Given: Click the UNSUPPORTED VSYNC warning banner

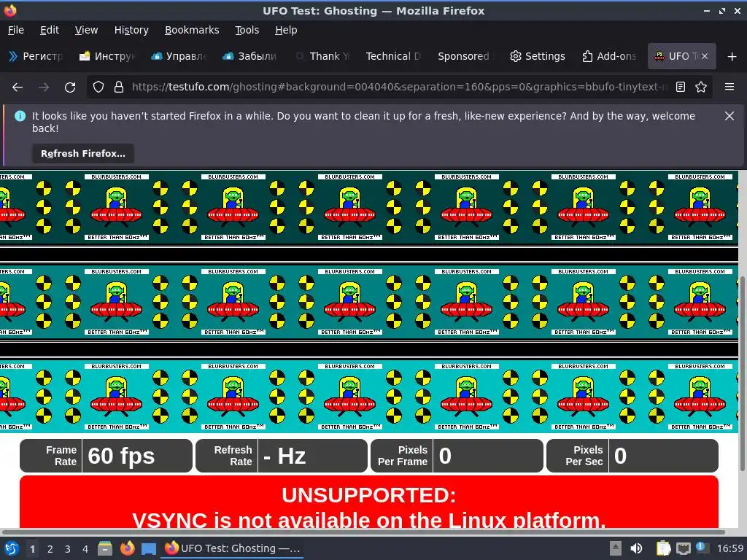Looking at the screenshot, I should pos(368,502).
